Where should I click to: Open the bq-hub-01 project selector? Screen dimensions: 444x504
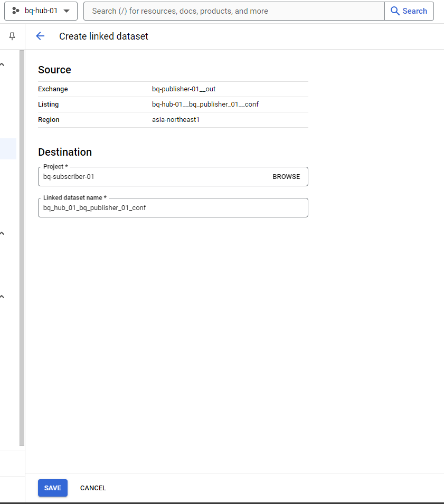click(x=41, y=11)
